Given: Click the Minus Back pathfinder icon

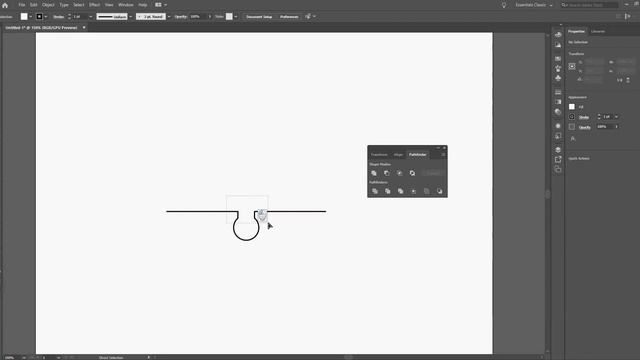Looking at the screenshot, I should (440, 191).
